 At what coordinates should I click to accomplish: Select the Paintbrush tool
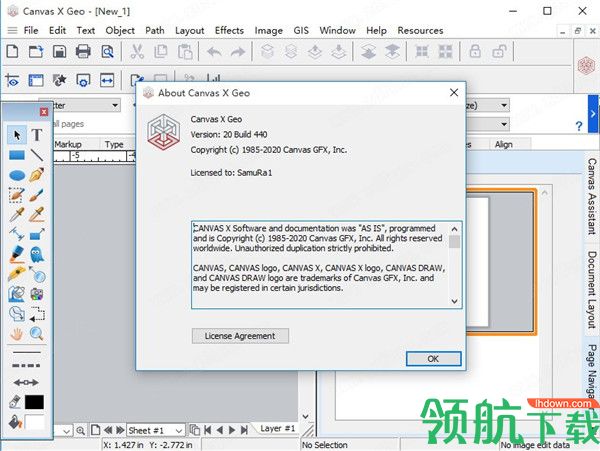click(37, 195)
